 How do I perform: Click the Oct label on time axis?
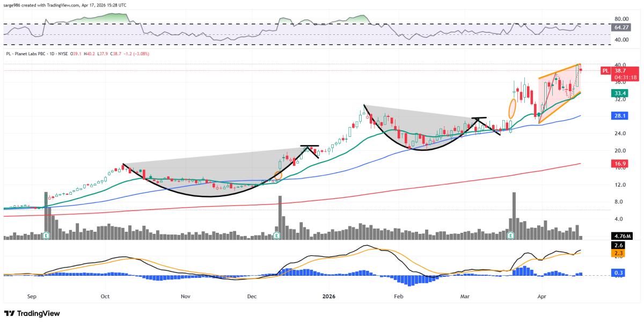point(105,296)
